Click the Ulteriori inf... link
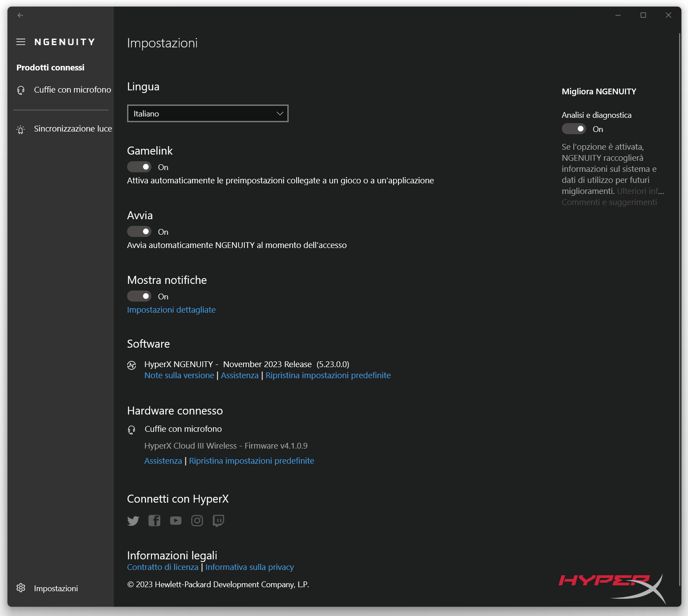 click(x=641, y=191)
